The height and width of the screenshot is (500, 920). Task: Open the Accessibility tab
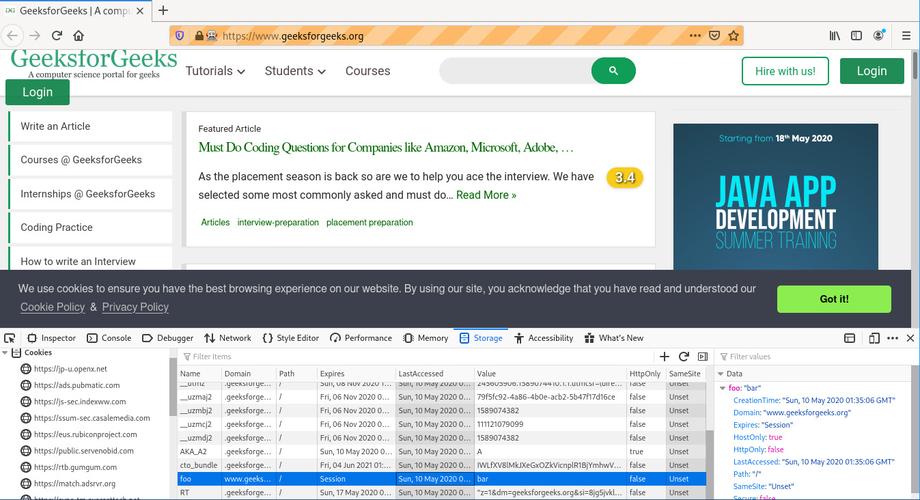pyautogui.click(x=544, y=338)
